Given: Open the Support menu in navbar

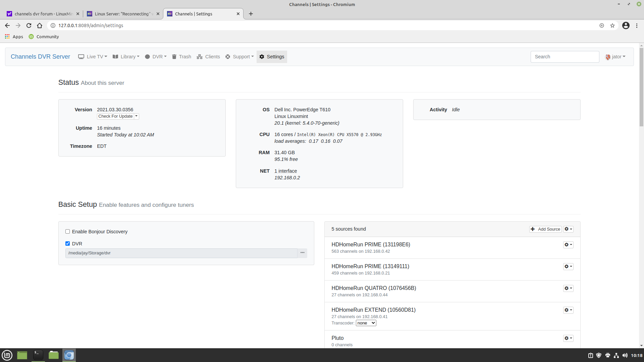Looking at the screenshot, I should pyautogui.click(x=239, y=57).
